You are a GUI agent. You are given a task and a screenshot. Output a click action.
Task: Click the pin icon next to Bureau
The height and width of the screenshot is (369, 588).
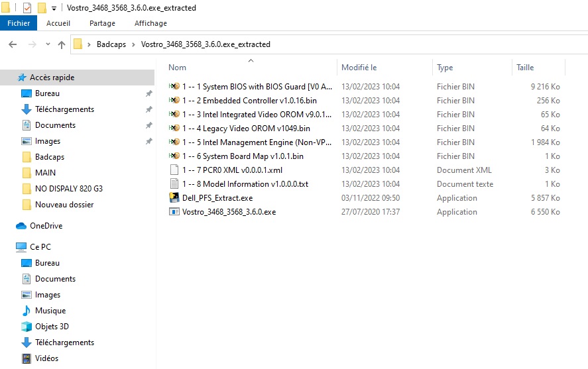[x=149, y=93]
